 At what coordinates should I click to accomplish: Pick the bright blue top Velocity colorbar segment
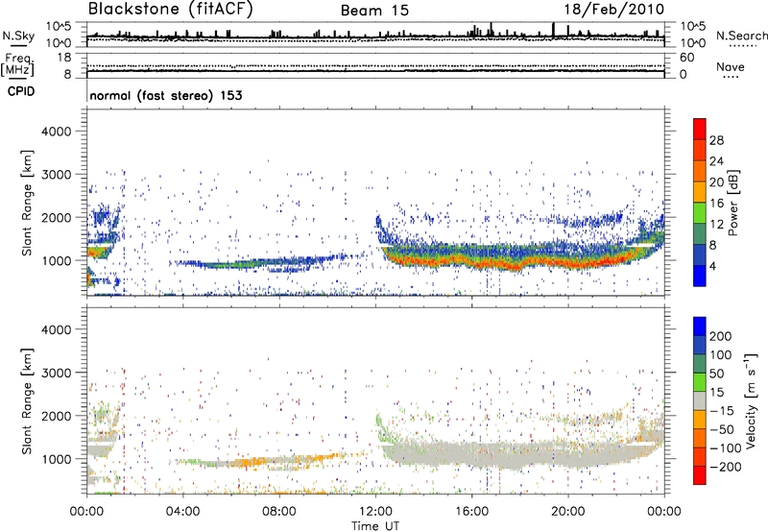click(x=700, y=326)
